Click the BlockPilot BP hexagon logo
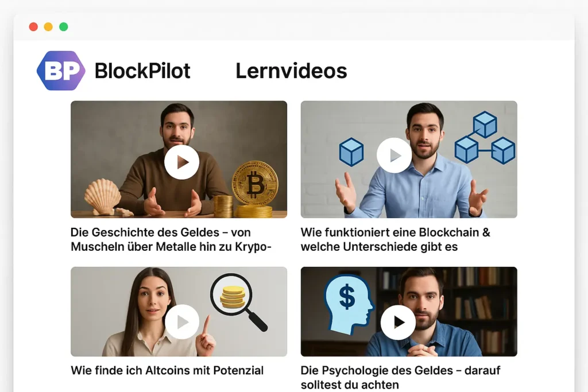 click(61, 71)
